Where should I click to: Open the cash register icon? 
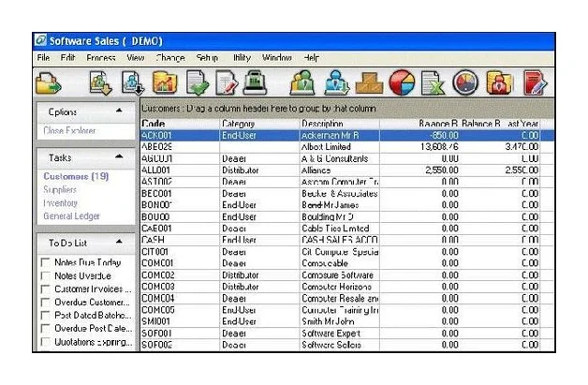point(255,83)
